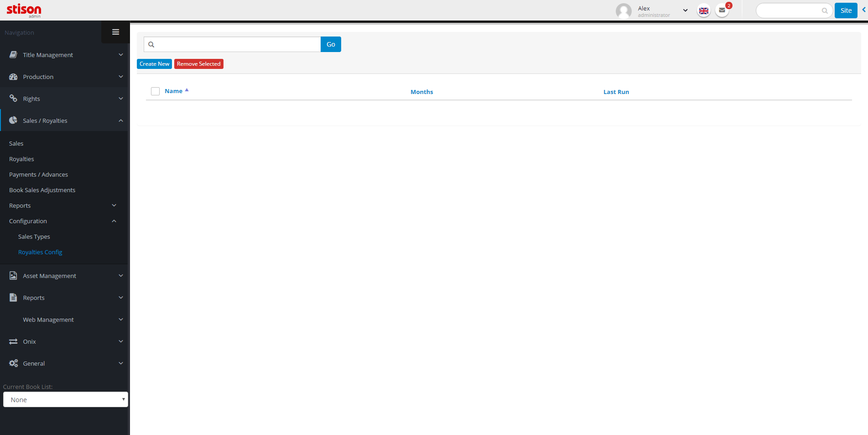Click the Title Management book icon
The width and height of the screenshot is (868, 435).
pos(13,55)
